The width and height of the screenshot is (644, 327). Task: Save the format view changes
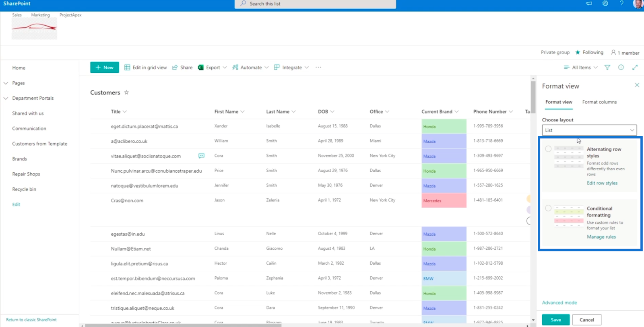pyautogui.click(x=556, y=320)
